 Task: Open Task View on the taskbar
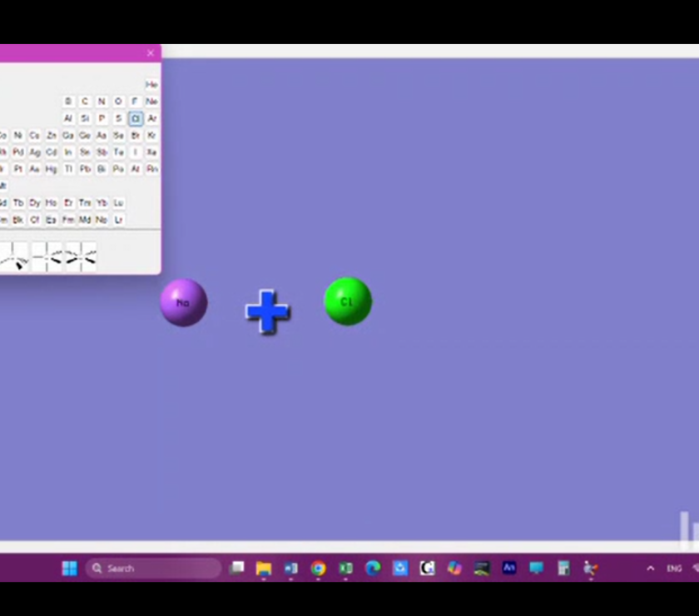click(x=236, y=568)
